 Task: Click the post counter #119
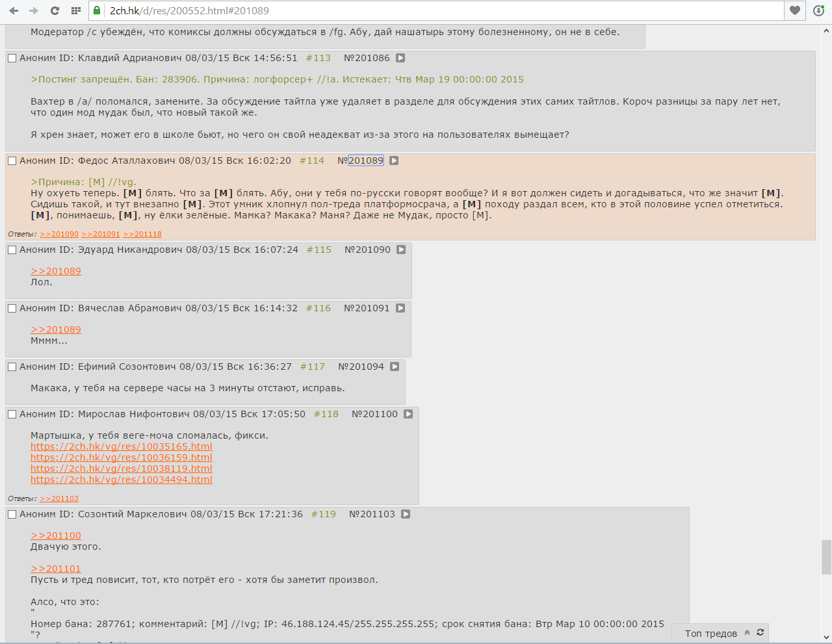[x=324, y=514]
